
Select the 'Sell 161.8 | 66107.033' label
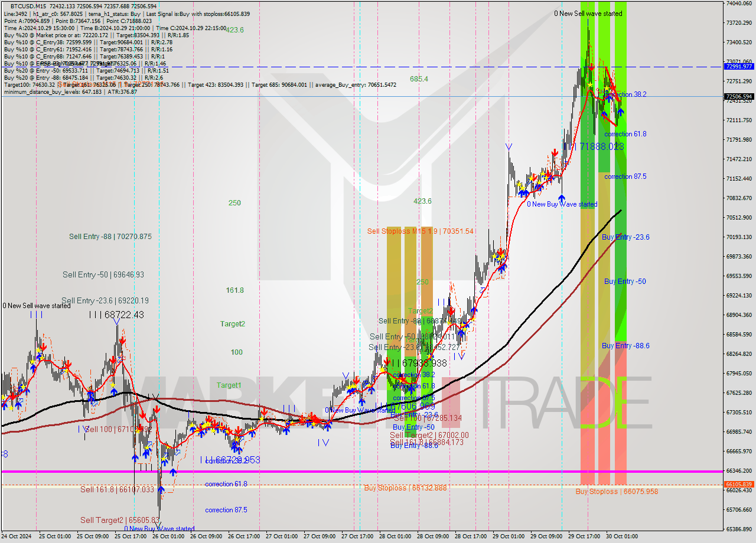tap(117, 490)
